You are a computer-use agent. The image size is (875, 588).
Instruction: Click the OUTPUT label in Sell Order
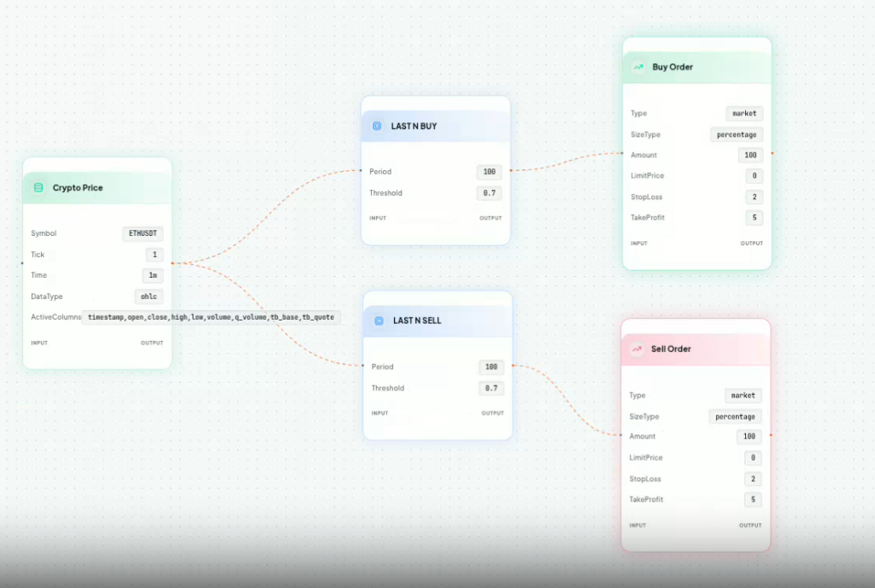tap(750, 526)
